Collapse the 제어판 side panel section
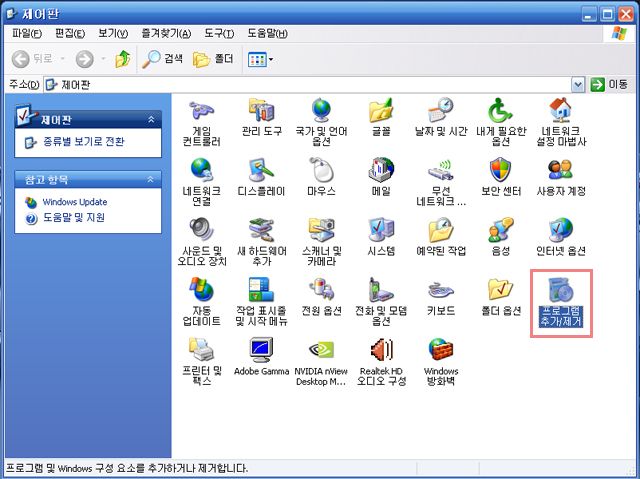 (151, 120)
